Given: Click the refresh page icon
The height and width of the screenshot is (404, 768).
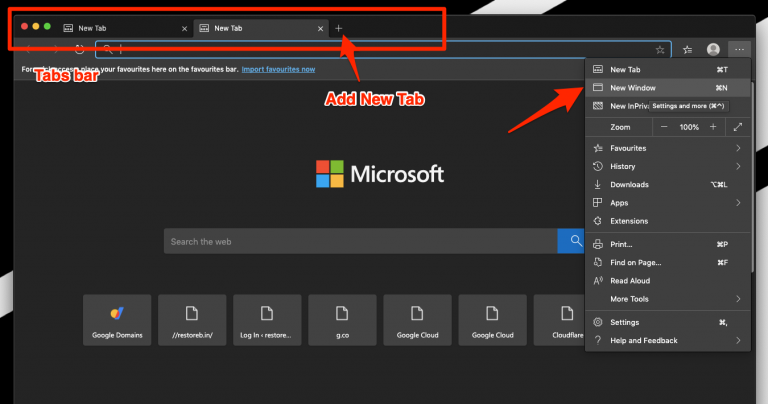Looking at the screenshot, I should coord(79,49).
